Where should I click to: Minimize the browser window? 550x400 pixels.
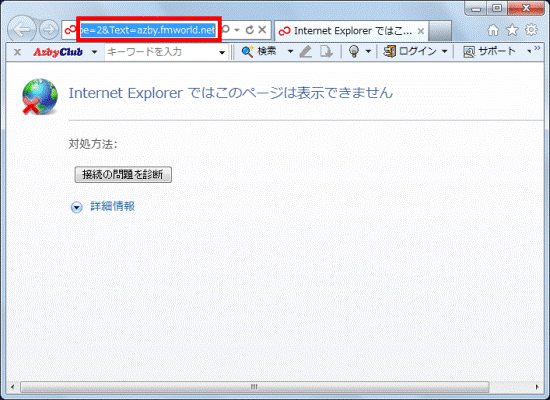point(476,8)
